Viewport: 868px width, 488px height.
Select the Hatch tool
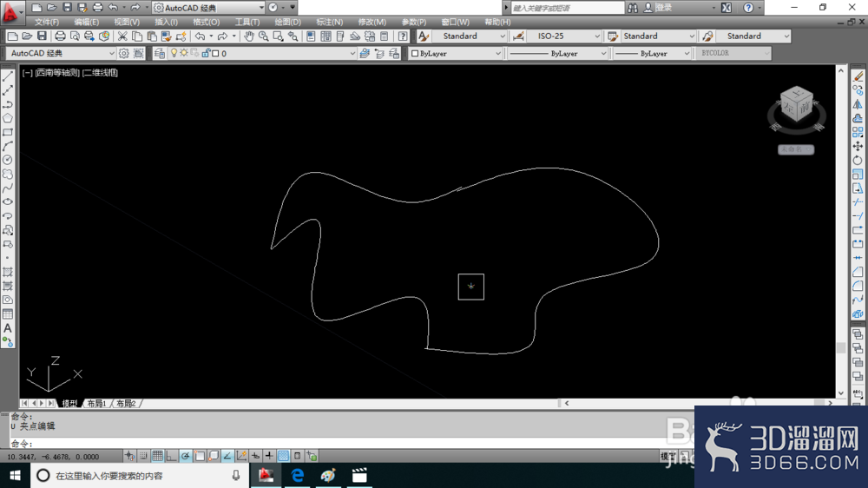click(8, 272)
